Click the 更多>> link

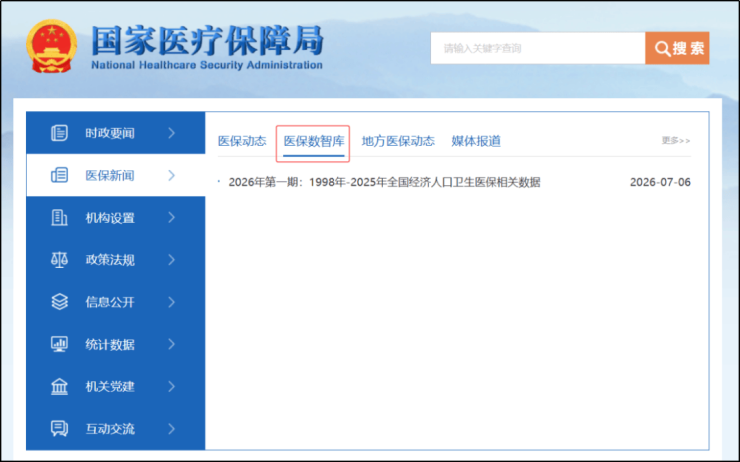pyautogui.click(x=676, y=141)
